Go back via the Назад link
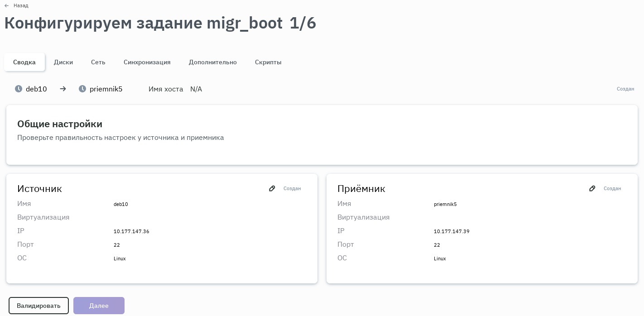The image size is (644, 316). 21,6
